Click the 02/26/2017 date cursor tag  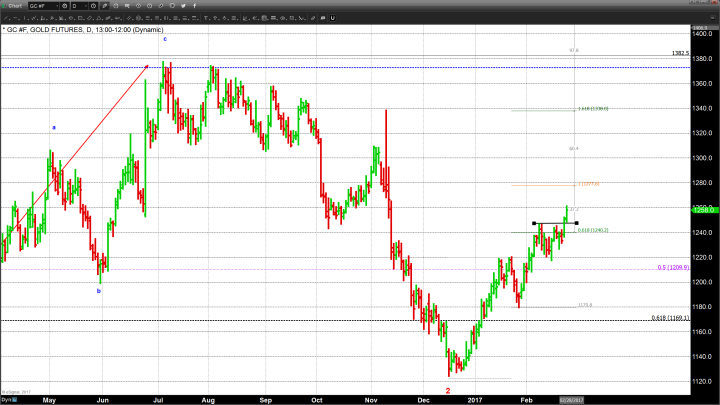point(572,400)
